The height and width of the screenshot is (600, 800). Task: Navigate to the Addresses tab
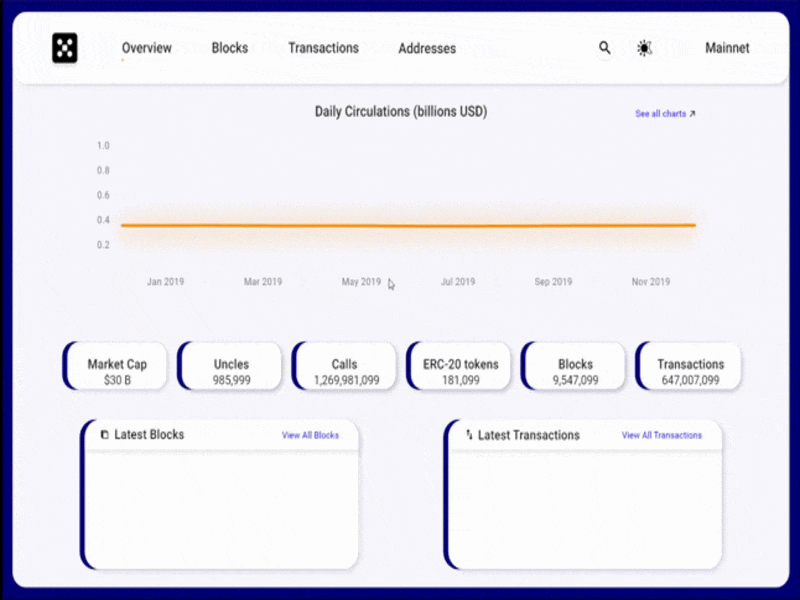coord(427,48)
